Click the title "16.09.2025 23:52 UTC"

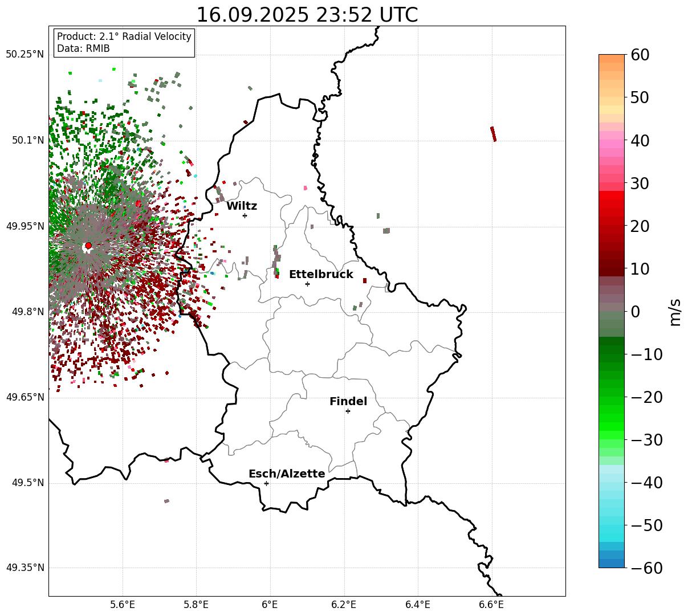[x=307, y=15]
